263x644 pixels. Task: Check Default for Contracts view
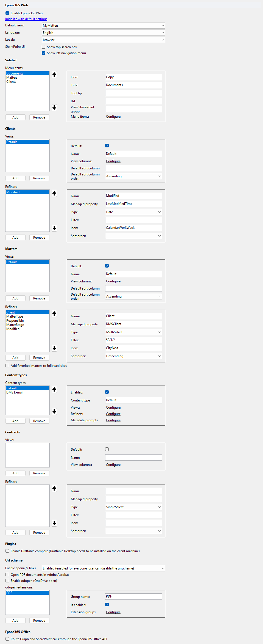pos(107,449)
